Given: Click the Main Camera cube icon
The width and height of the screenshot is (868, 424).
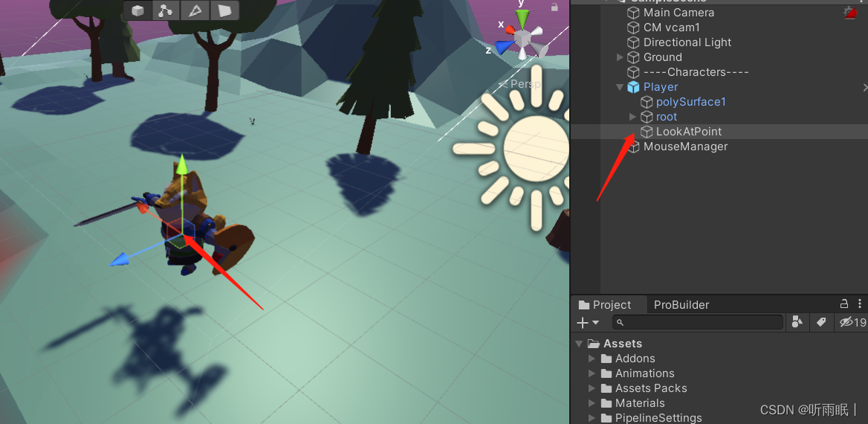Looking at the screenshot, I should (x=633, y=12).
